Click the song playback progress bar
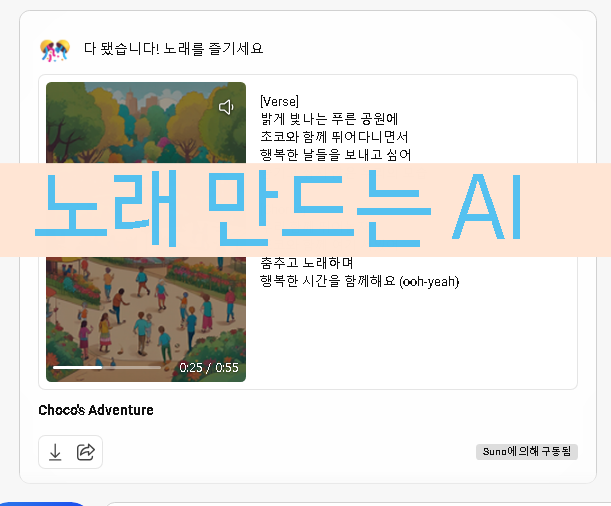 pyautogui.click(x=107, y=367)
